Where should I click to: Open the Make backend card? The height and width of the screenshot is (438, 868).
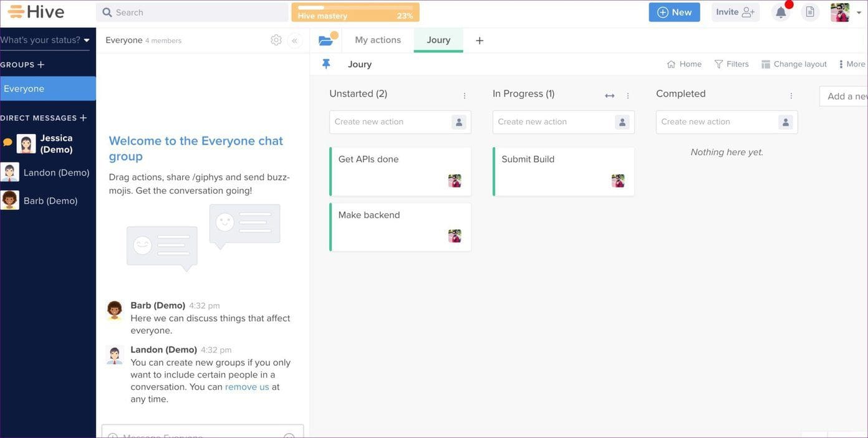tap(400, 227)
